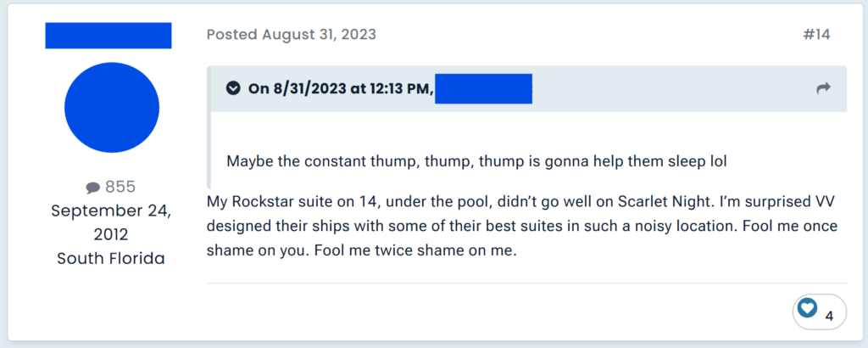
Task: Click the speech bubble post count icon
Action: [92, 187]
